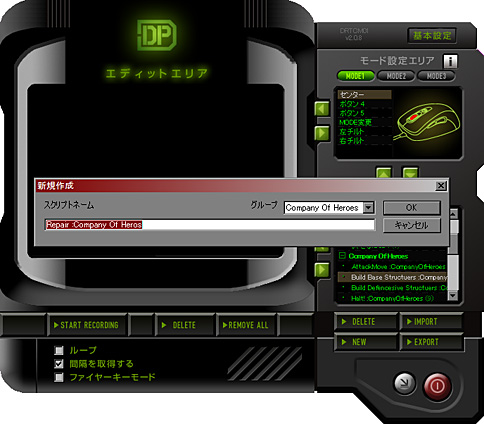The width and height of the screenshot is (484, 424).
Task: Click the green down arrow below the mouse image
Action: pos(410,173)
